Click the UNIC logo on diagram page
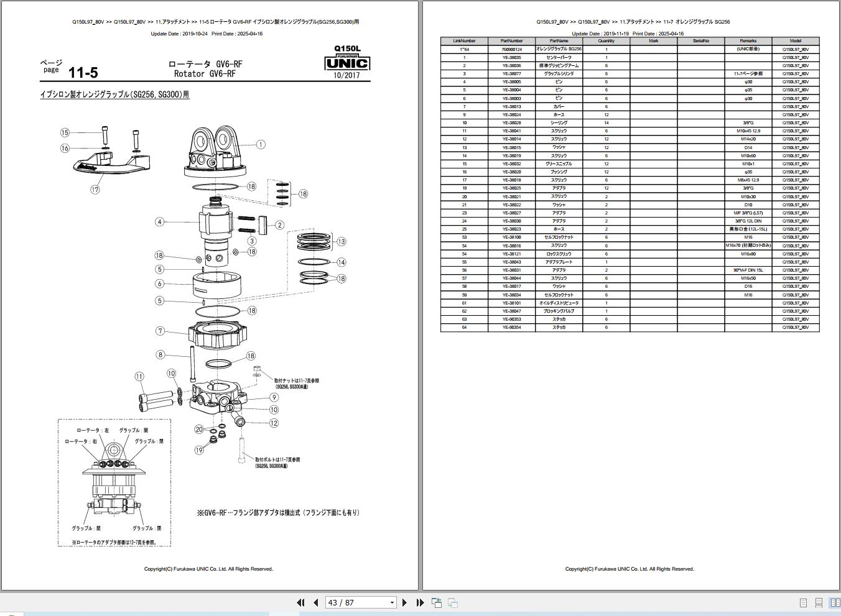 (x=346, y=62)
